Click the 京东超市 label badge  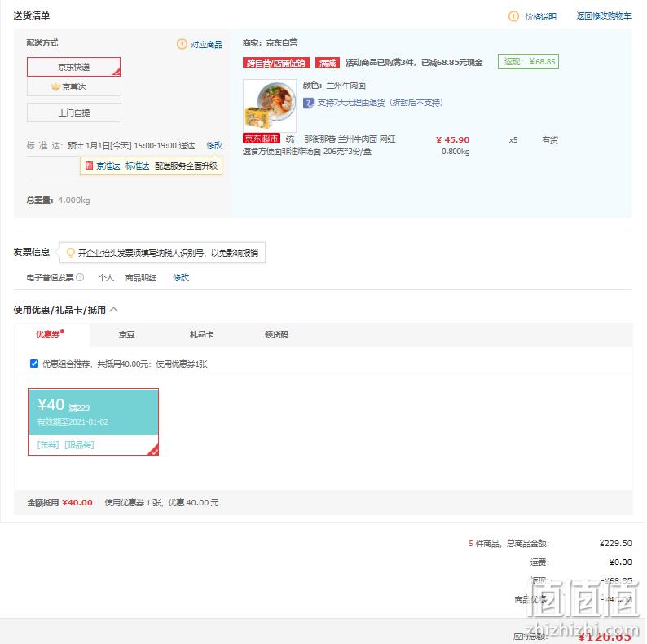[262, 139]
